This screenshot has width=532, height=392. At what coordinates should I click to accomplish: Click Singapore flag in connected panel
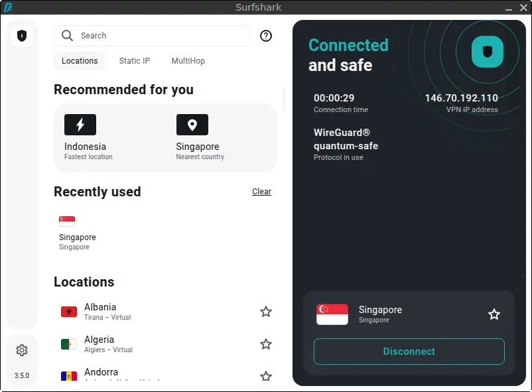pyautogui.click(x=332, y=314)
